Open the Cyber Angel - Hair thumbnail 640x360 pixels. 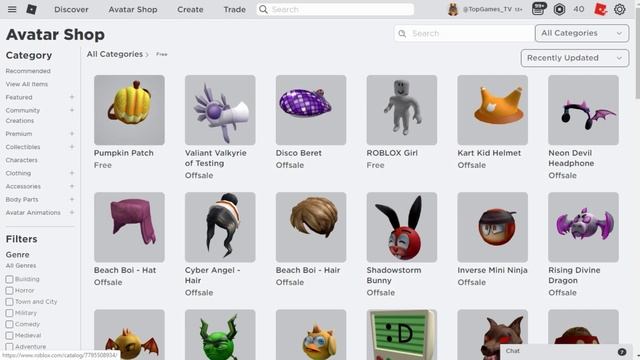pos(220,227)
